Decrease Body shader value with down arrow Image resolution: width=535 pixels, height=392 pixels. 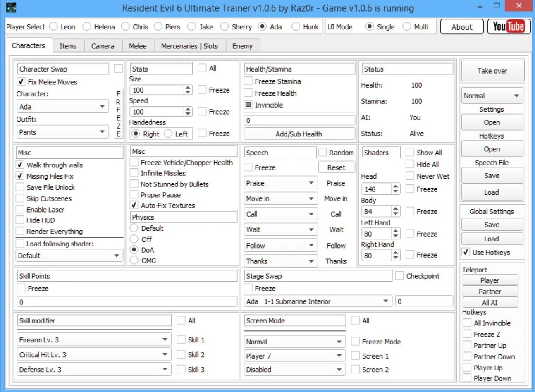tap(396, 214)
